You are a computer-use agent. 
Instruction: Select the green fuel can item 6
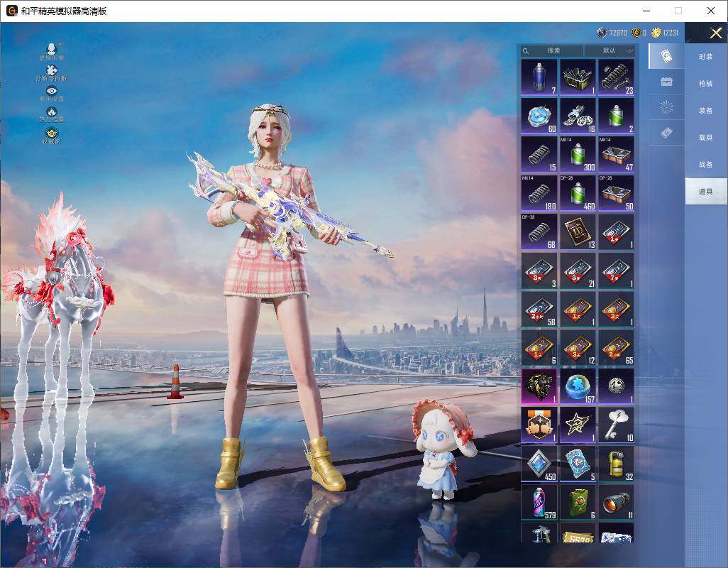pos(578,503)
